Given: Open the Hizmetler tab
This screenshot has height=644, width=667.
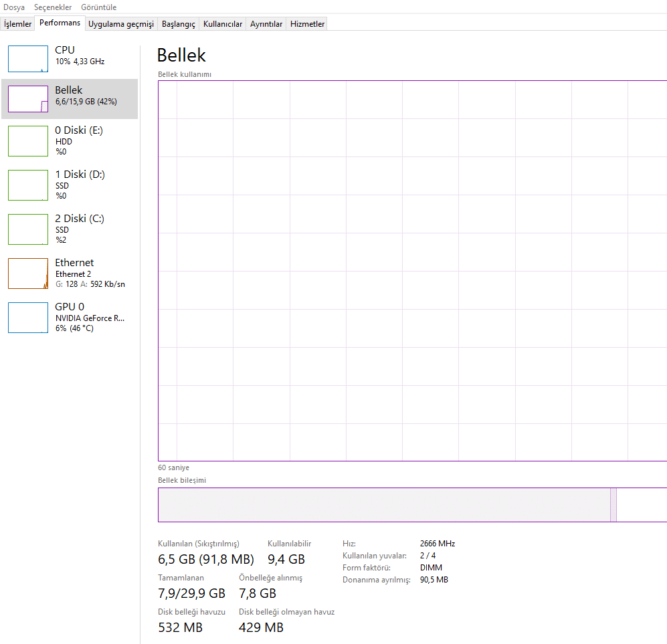Looking at the screenshot, I should (307, 24).
